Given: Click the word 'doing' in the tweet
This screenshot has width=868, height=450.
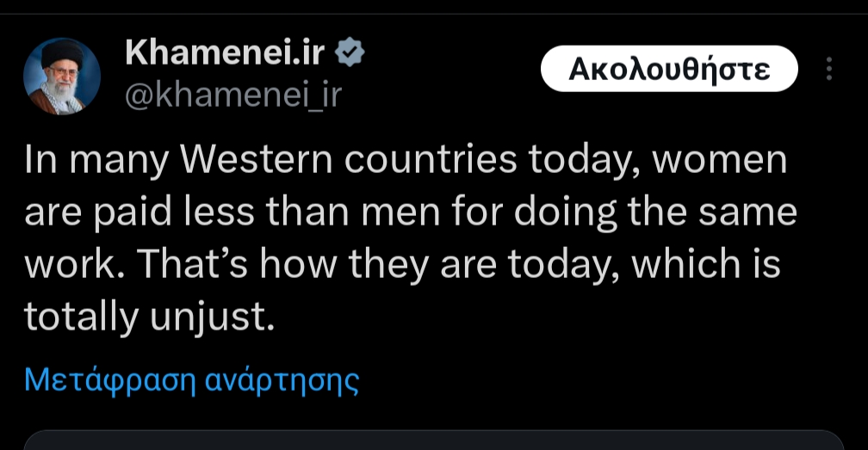Looking at the screenshot, I should (x=561, y=213).
